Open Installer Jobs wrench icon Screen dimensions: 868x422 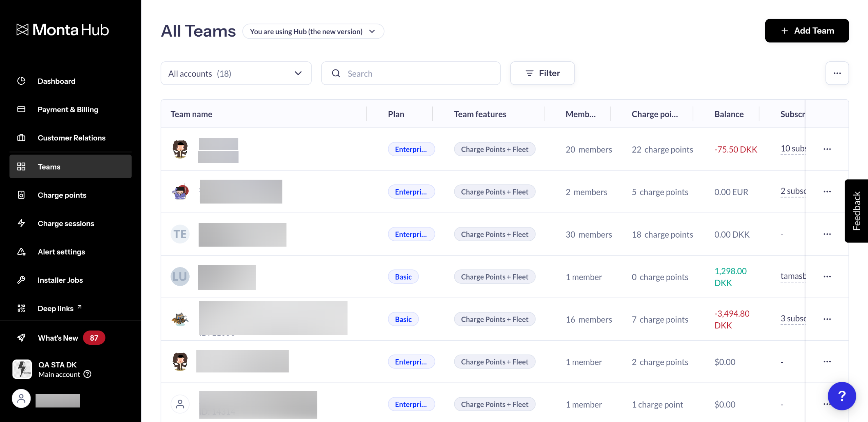pyautogui.click(x=21, y=280)
